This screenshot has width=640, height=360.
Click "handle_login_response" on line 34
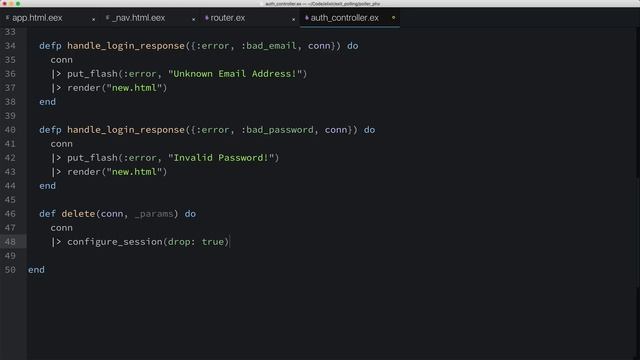pos(126,46)
